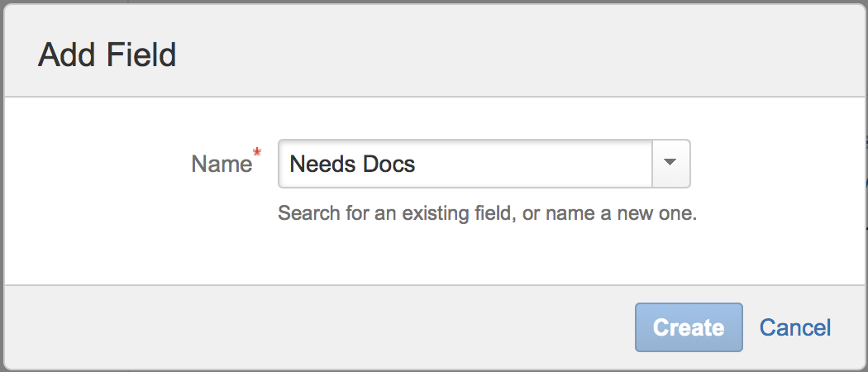
Task: Select the word Docs in Name field
Action: 387,164
